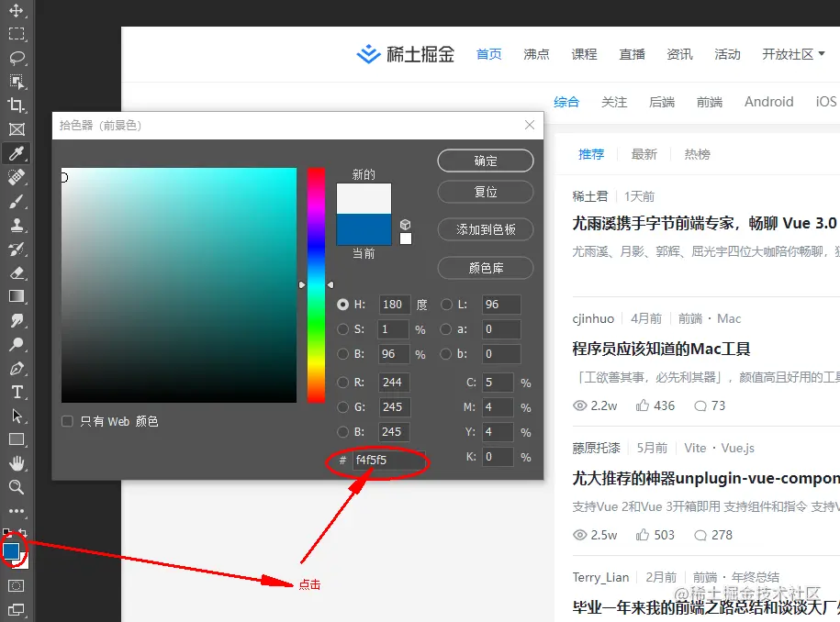Screen dimensions: 840x622
Task: Open the 课程 nav item
Action: click(x=584, y=54)
